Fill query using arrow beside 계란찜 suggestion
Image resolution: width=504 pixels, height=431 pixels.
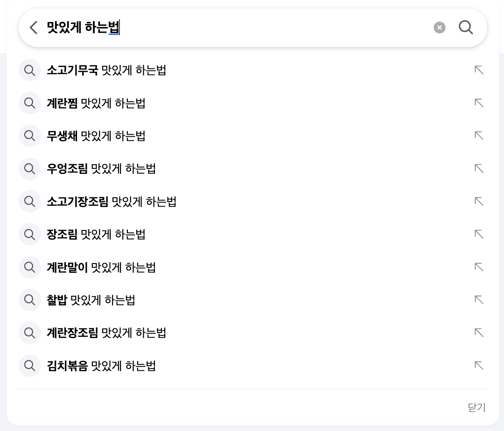pyautogui.click(x=479, y=103)
